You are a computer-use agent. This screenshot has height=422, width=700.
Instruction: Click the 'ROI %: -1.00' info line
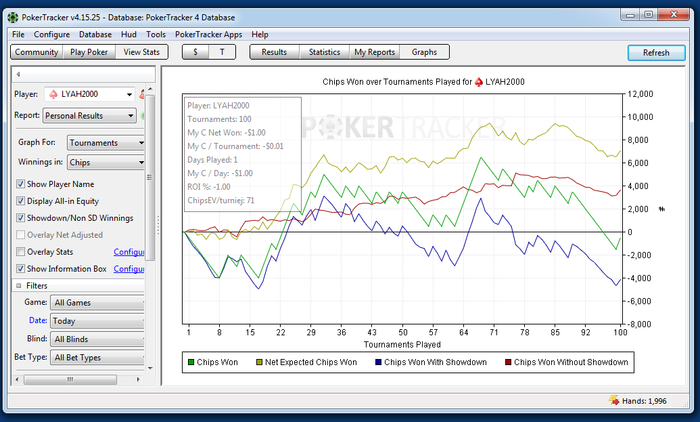coord(209,187)
